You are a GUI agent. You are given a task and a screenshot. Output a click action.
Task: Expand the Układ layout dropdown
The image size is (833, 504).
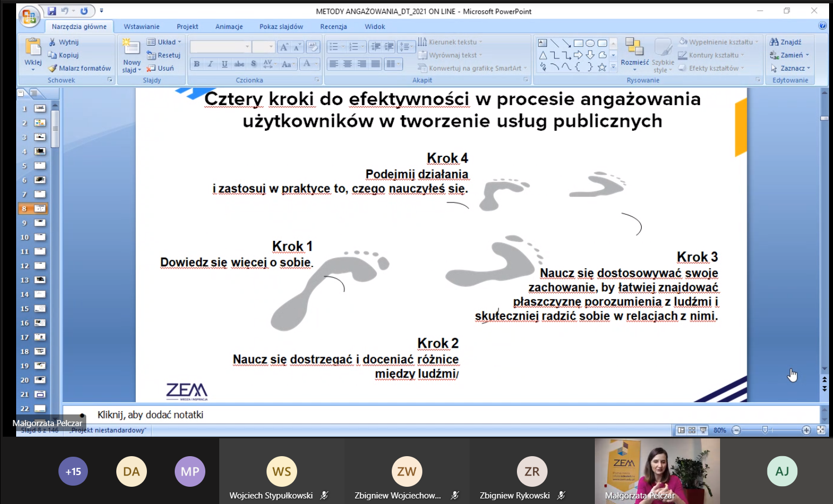point(164,42)
